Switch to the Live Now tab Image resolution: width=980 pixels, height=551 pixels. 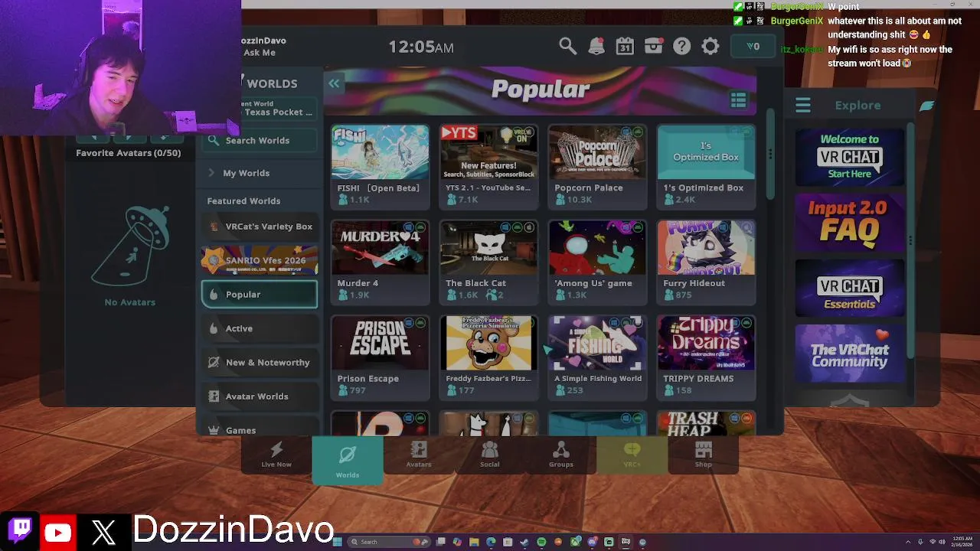[276, 455]
